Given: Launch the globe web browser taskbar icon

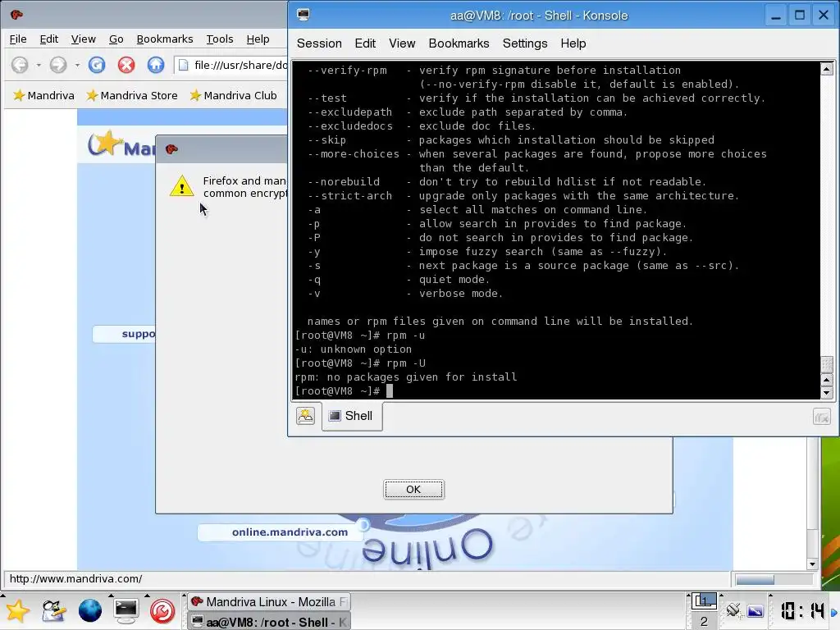Looking at the screenshot, I should [90, 610].
